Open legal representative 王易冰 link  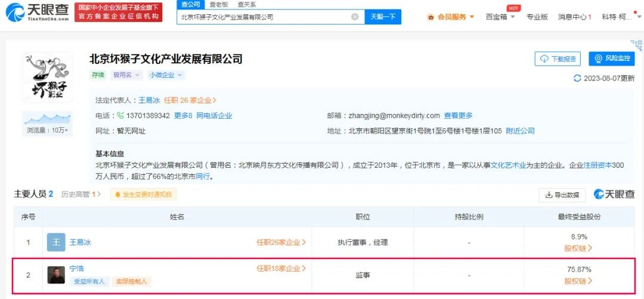point(149,100)
